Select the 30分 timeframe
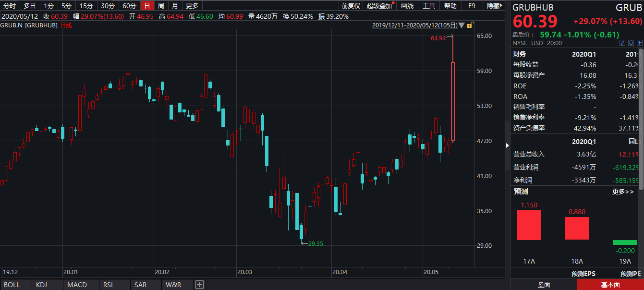This screenshot has width=644, height=290. 108,6
